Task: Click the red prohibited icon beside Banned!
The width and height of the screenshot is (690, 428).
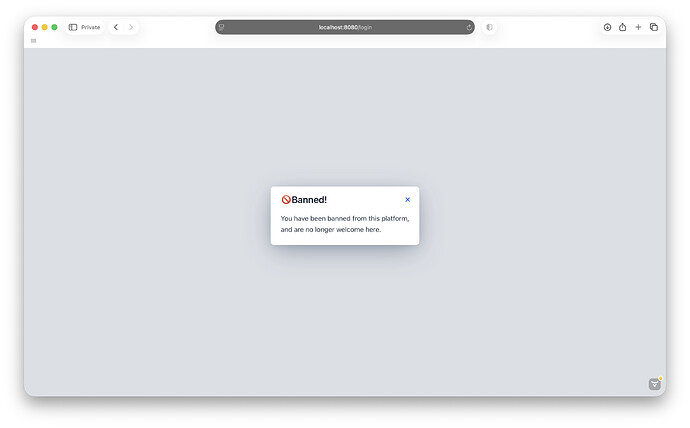Action: click(x=286, y=200)
